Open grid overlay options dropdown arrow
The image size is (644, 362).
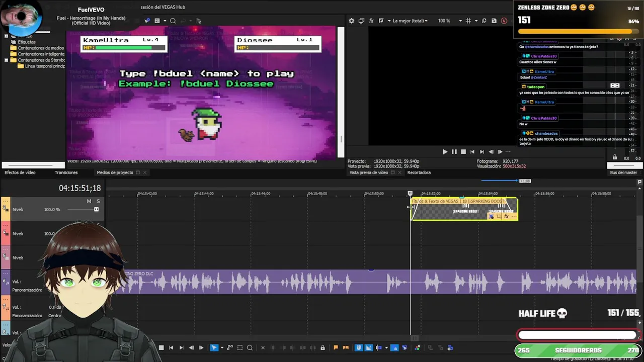pos(476,21)
